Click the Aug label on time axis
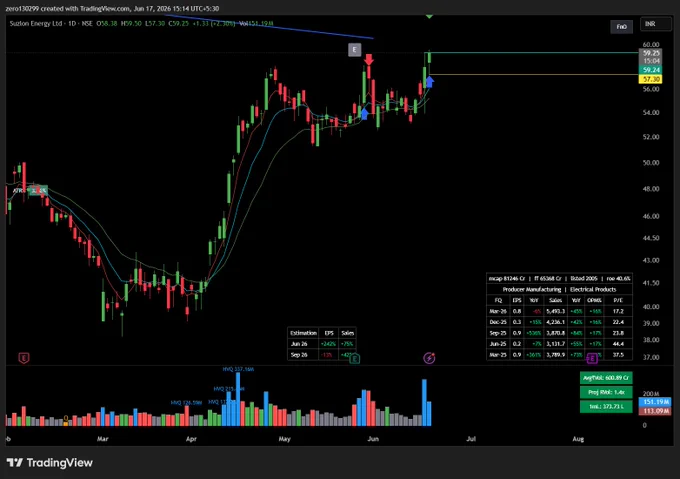Screen dimensions: 680x479 tap(578, 439)
